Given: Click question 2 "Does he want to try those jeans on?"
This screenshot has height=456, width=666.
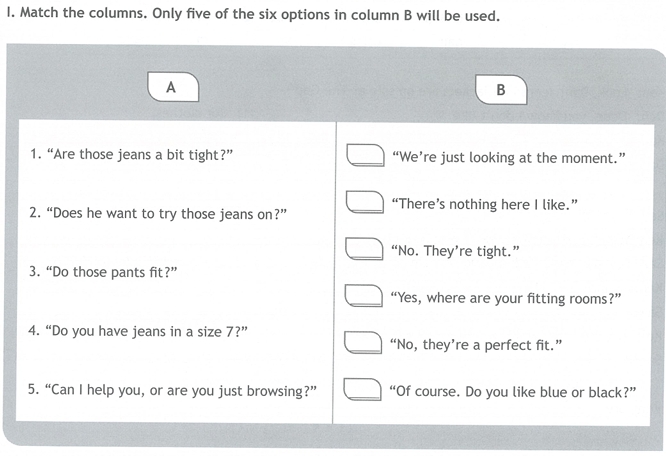Looking at the screenshot, I should [x=158, y=214].
